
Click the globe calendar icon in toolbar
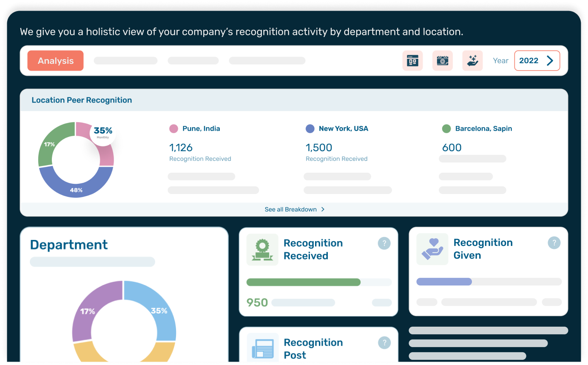click(443, 61)
